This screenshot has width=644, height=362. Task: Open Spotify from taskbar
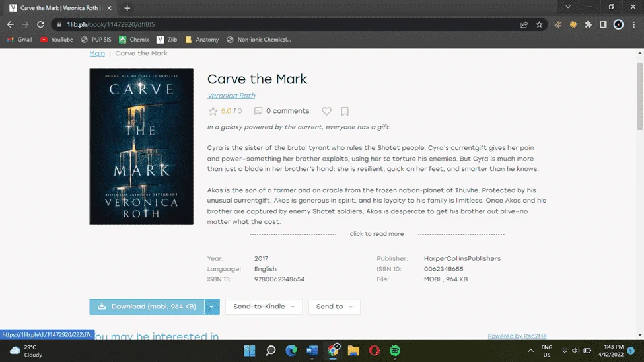coord(395,351)
